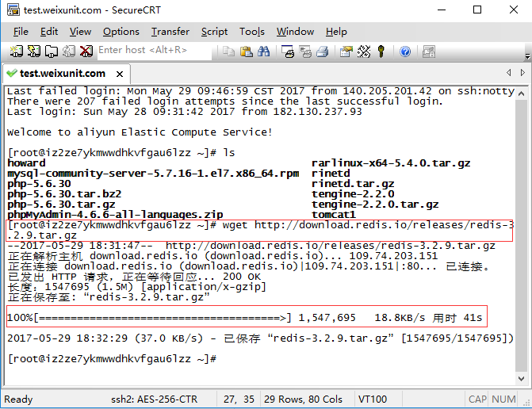Click 'tomcat1' directory name
Screen dimensions: 532x409
tap(334, 215)
